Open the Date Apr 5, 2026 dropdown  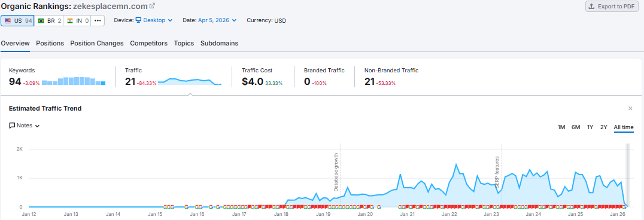tap(217, 20)
